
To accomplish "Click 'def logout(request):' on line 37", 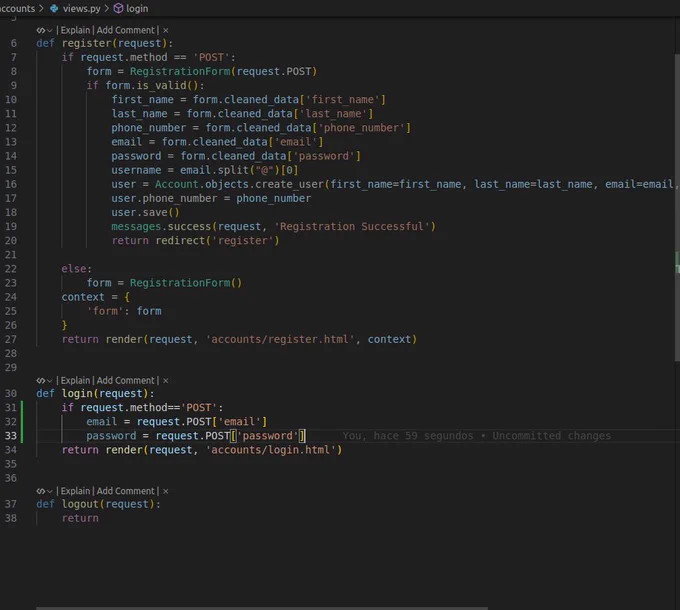I will click(x=98, y=504).
